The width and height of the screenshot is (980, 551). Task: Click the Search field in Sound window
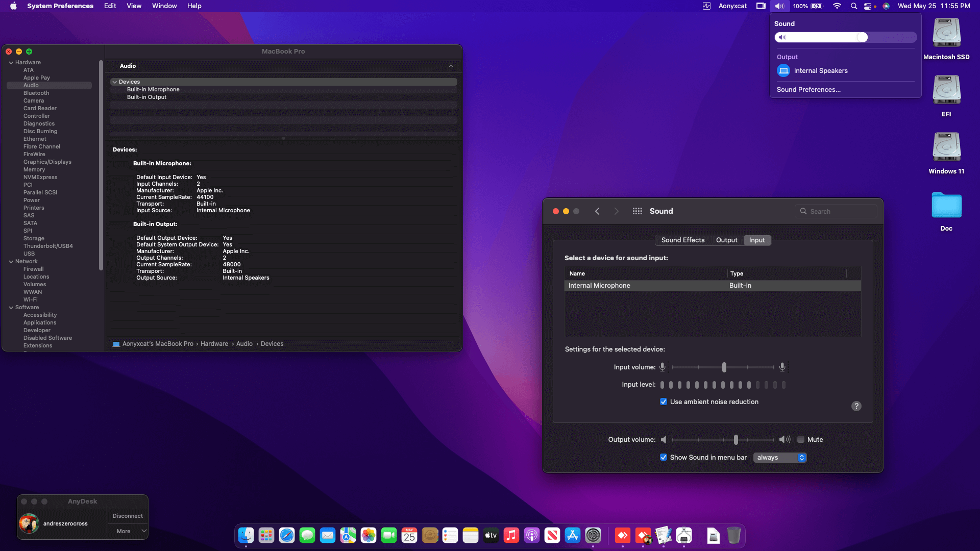tap(836, 211)
